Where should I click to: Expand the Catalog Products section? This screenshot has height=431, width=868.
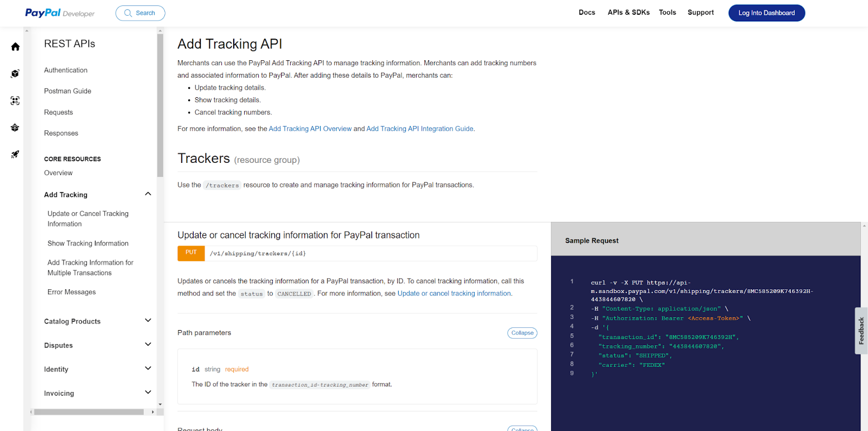148,320
